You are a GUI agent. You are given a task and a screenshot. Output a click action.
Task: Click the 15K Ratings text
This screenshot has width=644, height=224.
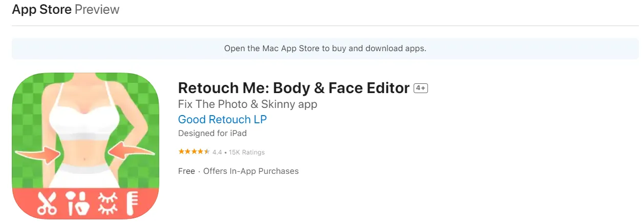[x=247, y=152]
